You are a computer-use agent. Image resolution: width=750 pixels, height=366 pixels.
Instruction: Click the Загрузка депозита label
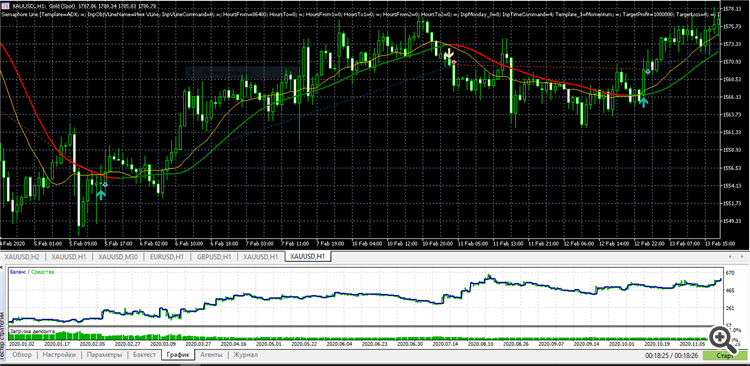click(x=32, y=331)
